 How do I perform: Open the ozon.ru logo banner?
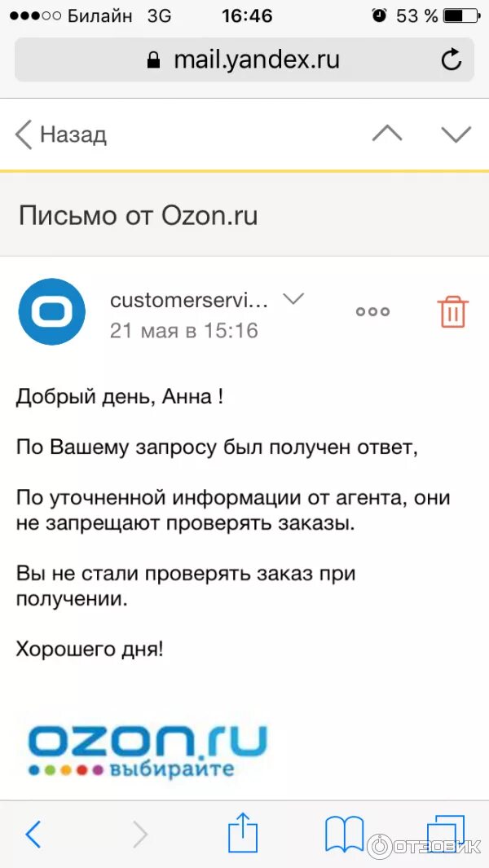[x=148, y=750]
